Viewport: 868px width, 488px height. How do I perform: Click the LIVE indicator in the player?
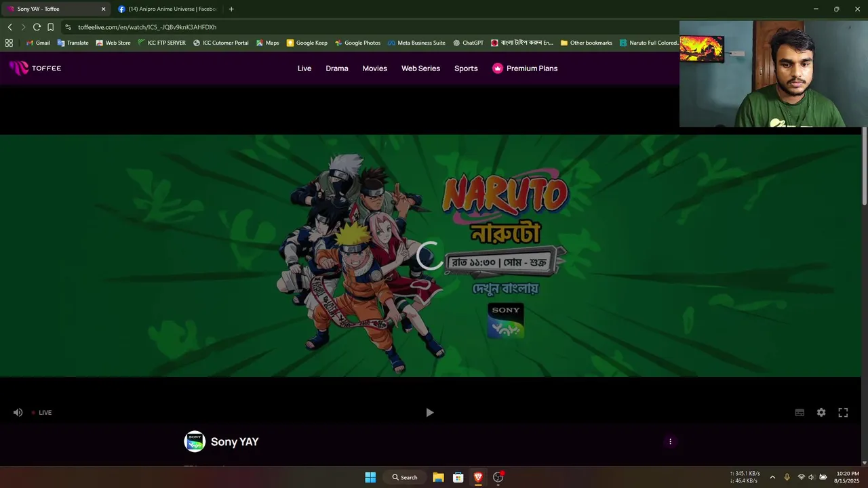41,412
